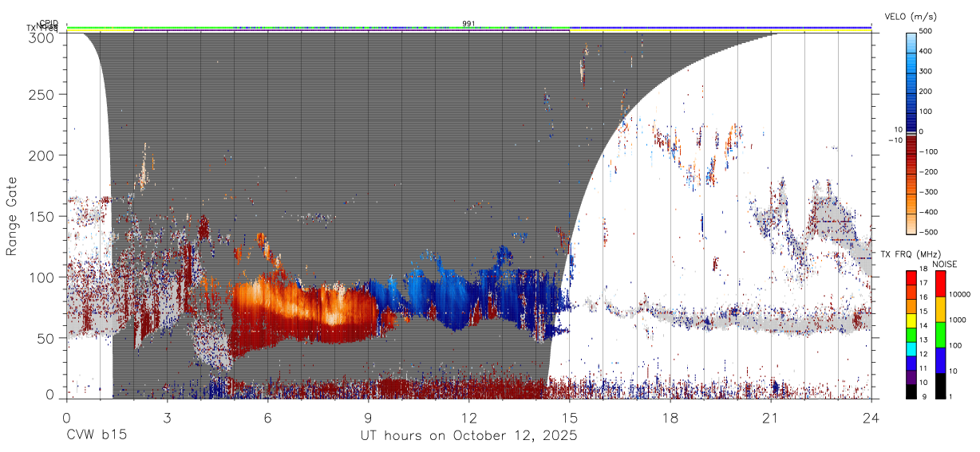Screen dimensions: 980x452
Task: Click the 'CPID' label above the plot
Action: (49, 23)
